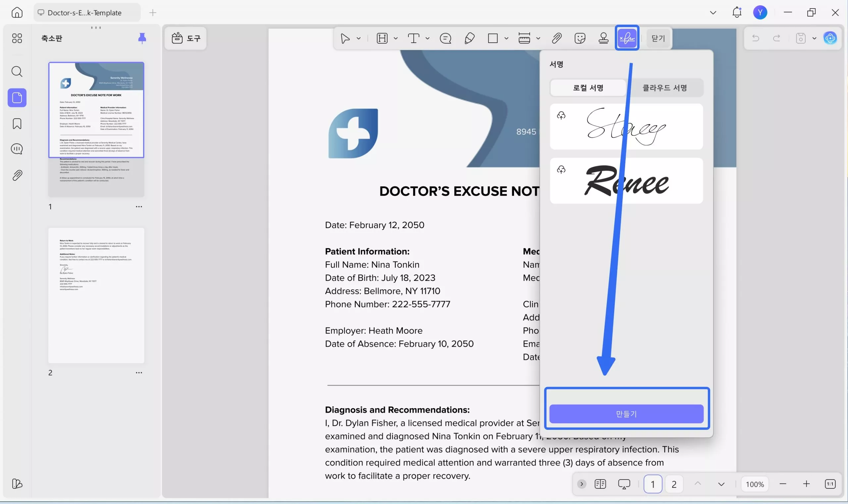This screenshot has height=504, width=848.
Task: Click the 닫기 button
Action: click(658, 38)
